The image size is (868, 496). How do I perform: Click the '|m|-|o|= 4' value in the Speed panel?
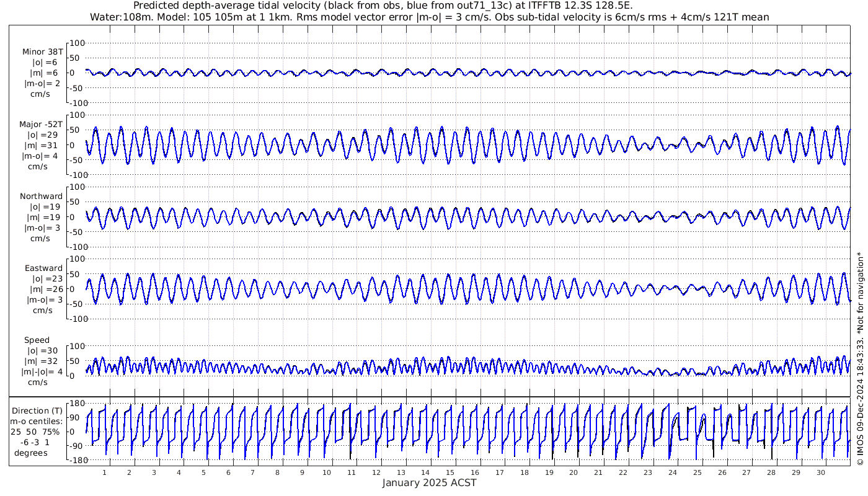coord(42,371)
